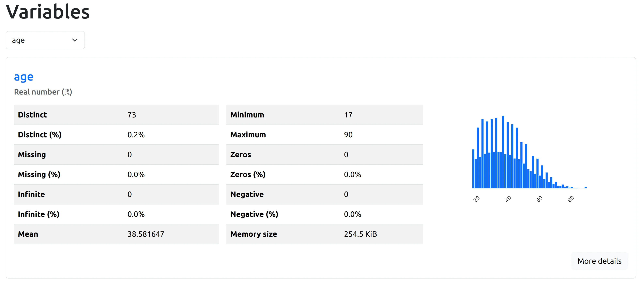
Task: Expand the age variable details
Action: (600, 261)
